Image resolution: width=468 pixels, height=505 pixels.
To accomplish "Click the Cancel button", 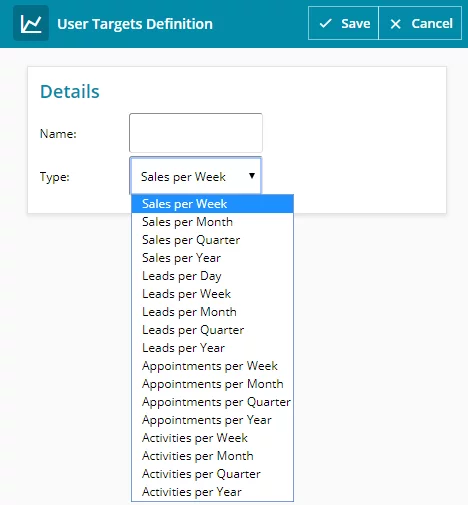I will (420, 23).
